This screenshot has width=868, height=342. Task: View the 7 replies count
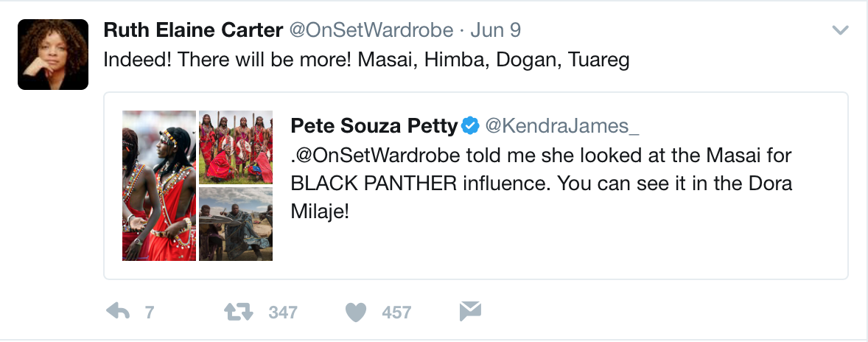[x=150, y=313]
